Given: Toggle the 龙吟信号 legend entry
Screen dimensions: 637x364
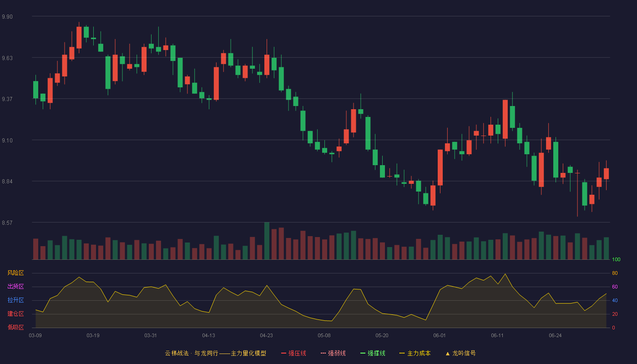Looking at the screenshot, I should coord(460,353).
